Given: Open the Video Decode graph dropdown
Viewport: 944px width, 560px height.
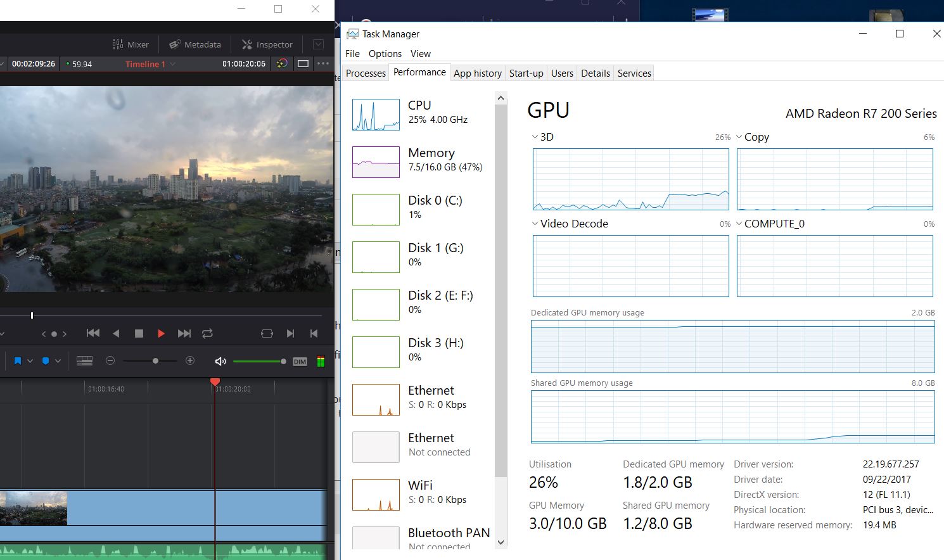Looking at the screenshot, I should [x=535, y=224].
